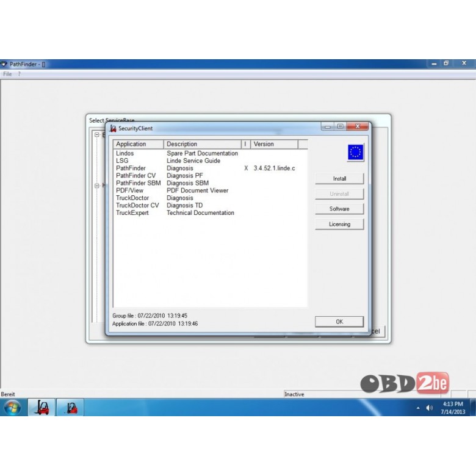The image size is (476, 476).
Task: Collapse the lower tree node in Select ServiceBase
Action: (x=97, y=186)
